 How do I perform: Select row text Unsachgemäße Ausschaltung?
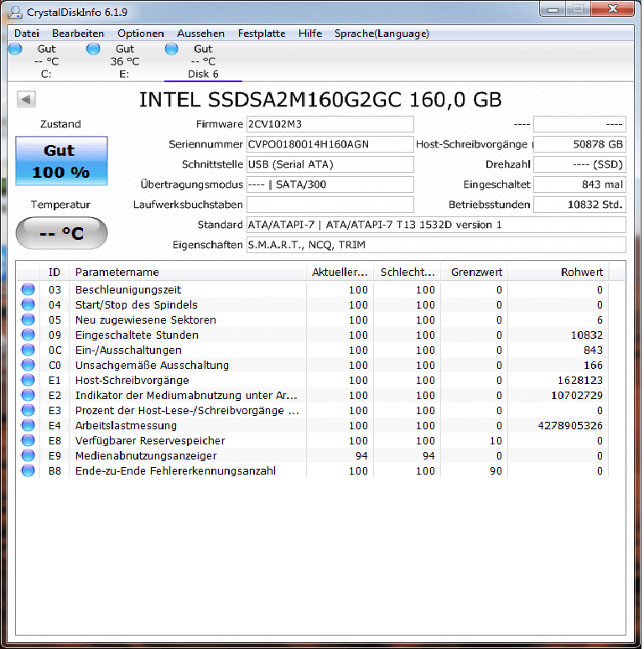152,365
